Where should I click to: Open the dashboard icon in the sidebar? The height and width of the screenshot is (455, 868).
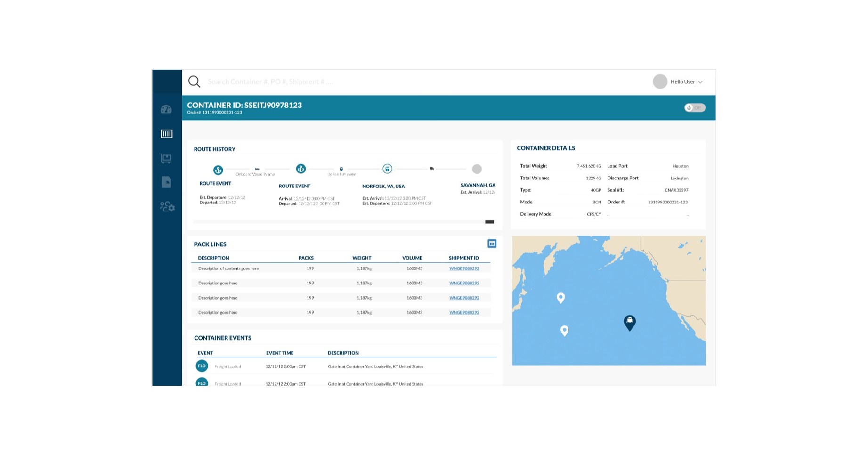[x=167, y=109]
